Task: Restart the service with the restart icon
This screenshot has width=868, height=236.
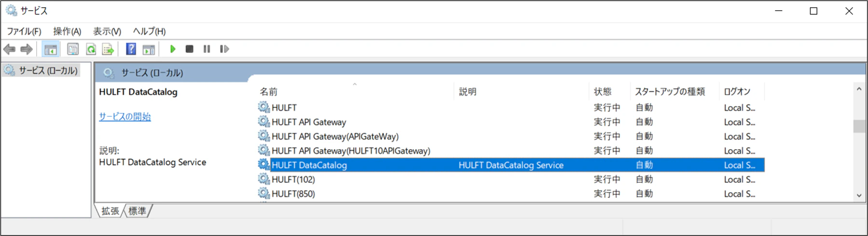Action: [224, 49]
